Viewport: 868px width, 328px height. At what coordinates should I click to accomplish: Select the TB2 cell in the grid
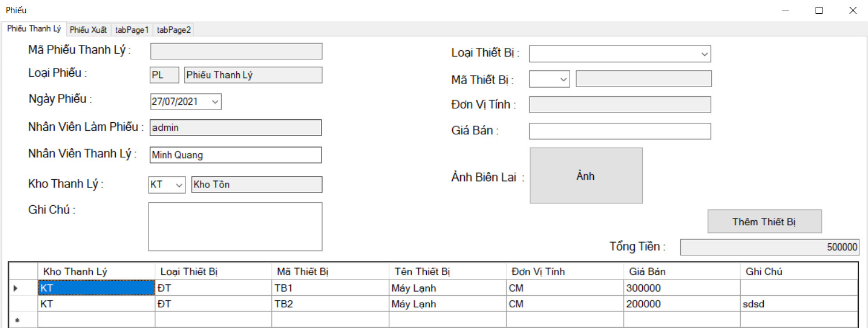coord(329,304)
